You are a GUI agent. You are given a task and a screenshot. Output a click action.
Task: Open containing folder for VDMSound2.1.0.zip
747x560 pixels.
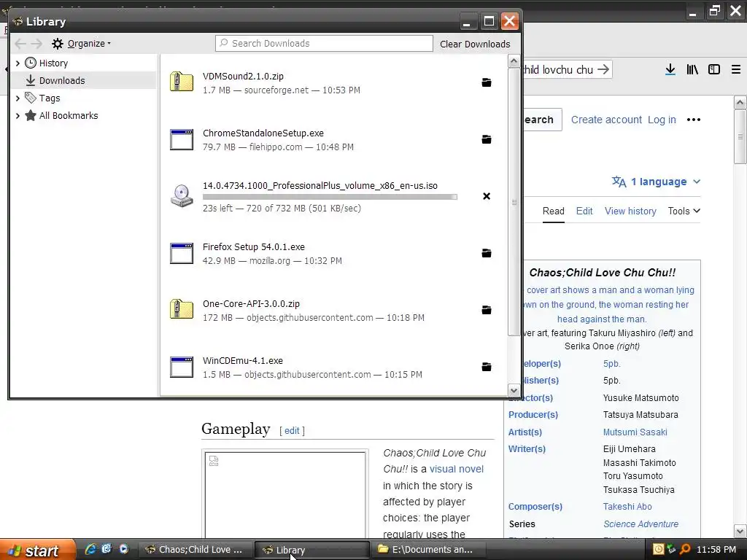pos(486,82)
